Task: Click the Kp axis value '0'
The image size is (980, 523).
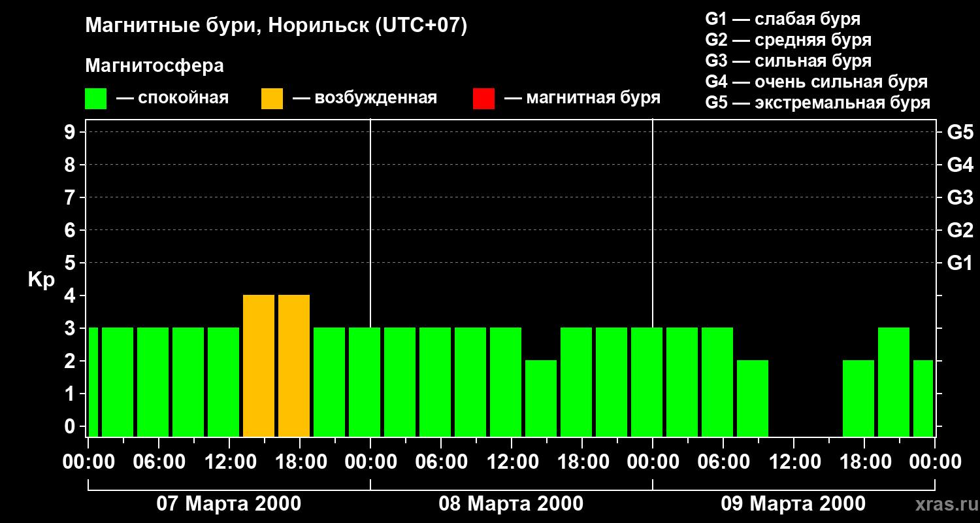Action: (x=71, y=426)
